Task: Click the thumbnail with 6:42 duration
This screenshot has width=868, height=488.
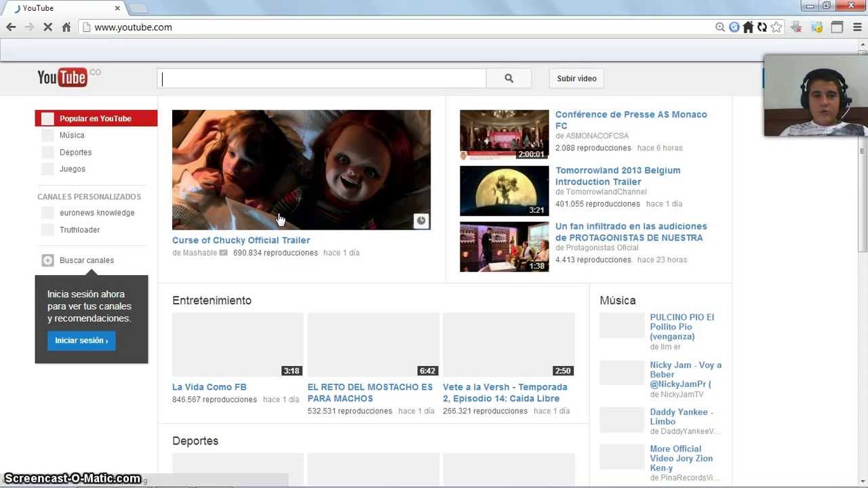Action: 374,344
